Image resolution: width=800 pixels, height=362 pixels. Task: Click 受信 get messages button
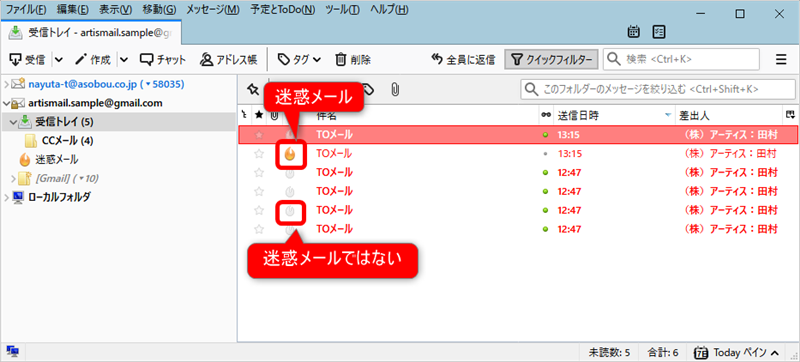(x=28, y=60)
